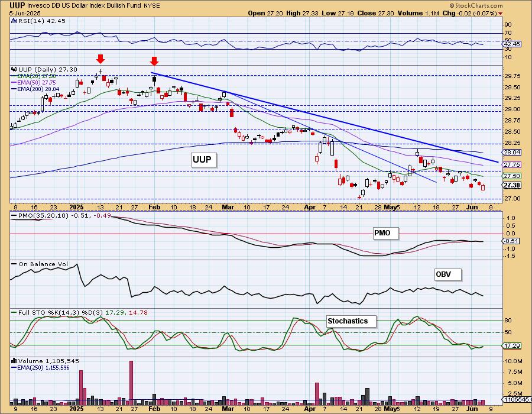Select the EMA(200) 28.04 legend entry
This screenshot has height=414, width=532.
pos(35,89)
